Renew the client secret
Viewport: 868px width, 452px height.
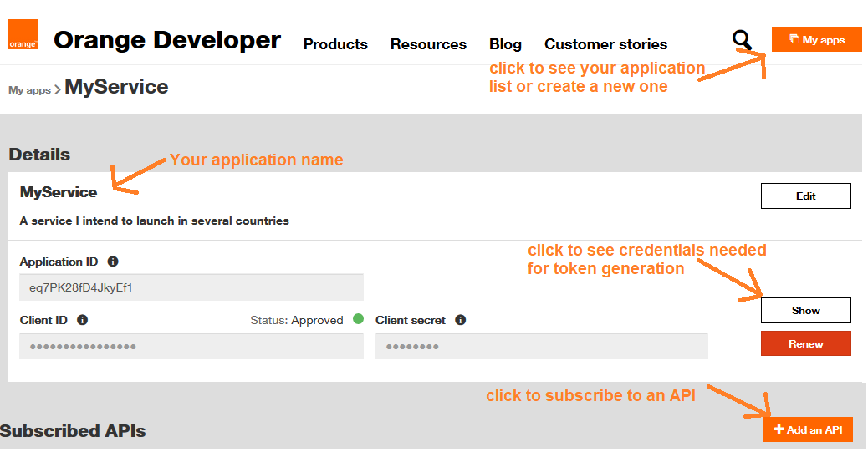pos(805,343)
